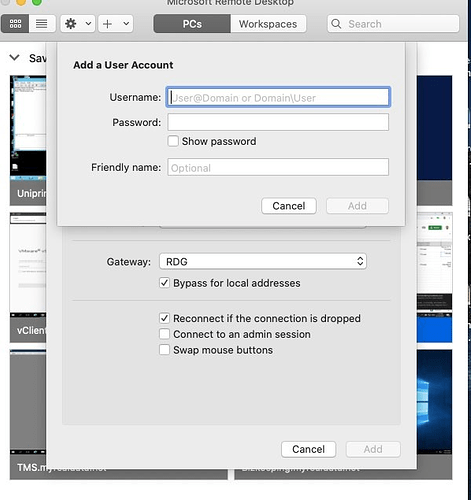This screenshot has width=471, height=500.
Task: Select the Workspaces tab
Action: pyautogui.click(x=268, y=24)
